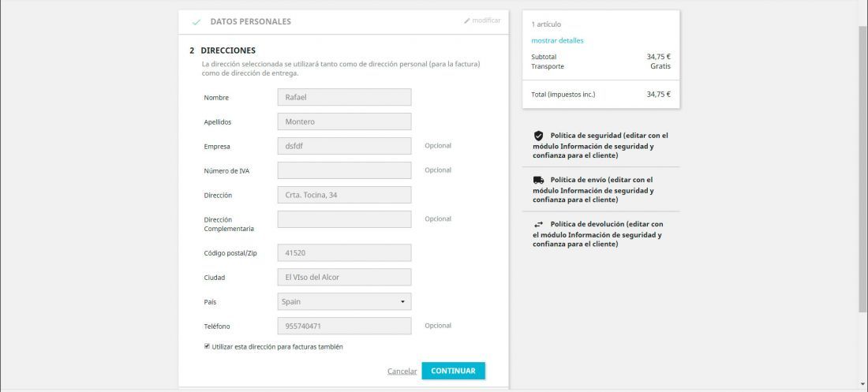Image resolution: width=868 pixels, height=392 pixels.
Task: Click the Teléfono field
Action: (x=344, y=326)
